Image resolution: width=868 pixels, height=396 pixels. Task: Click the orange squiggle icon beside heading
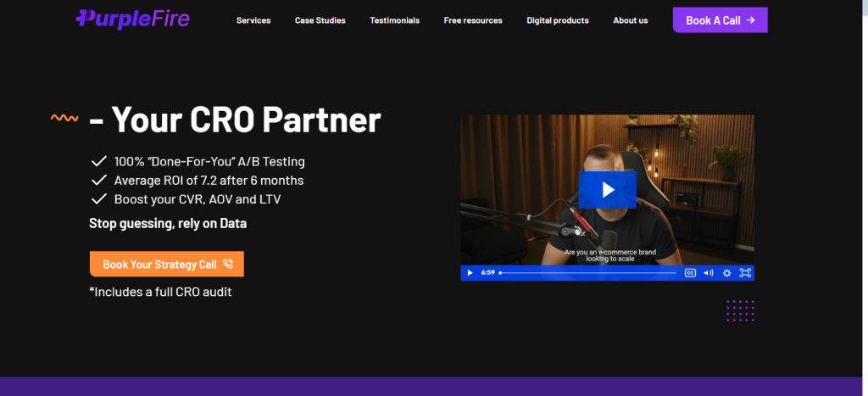coord(65,119)
